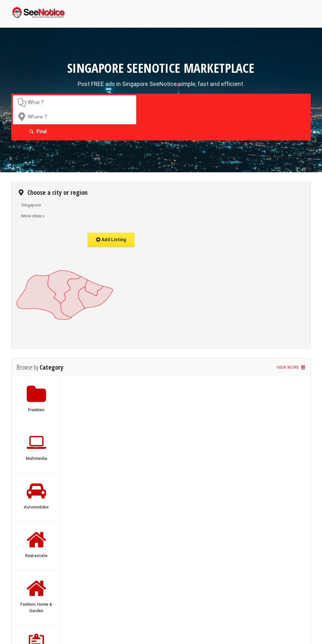Click the 'Browse by Category' heading

coord(40,367)
